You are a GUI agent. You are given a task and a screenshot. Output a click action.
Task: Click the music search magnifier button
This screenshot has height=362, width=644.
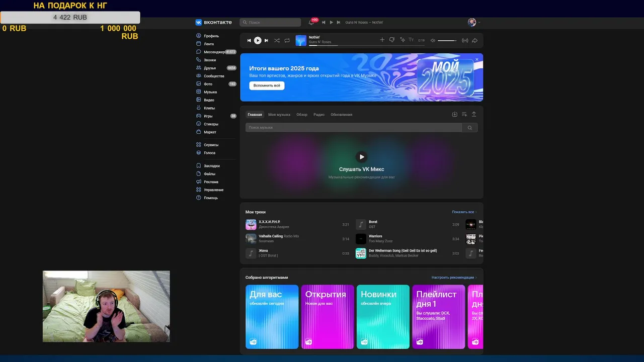(470, 128)
